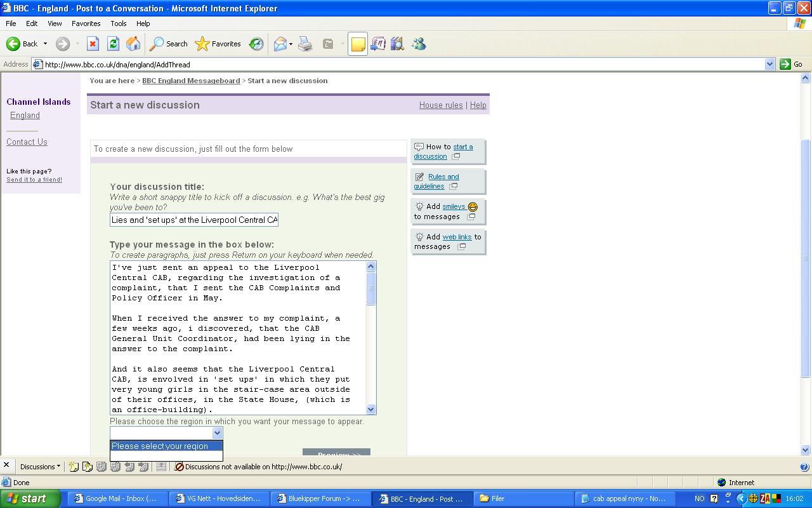Viewport: 812px width, 508px height.
Task: Open the Contact Us link
Action: [x=27, y=142]
